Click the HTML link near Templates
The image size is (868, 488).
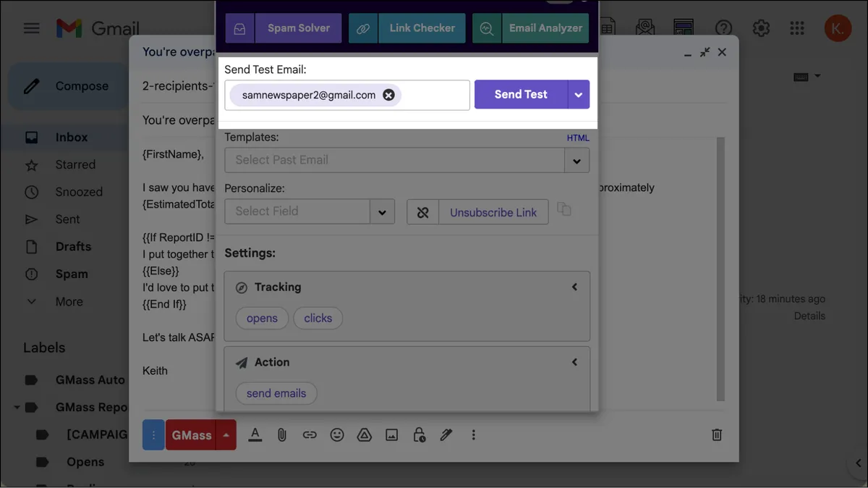click(578, 138)
